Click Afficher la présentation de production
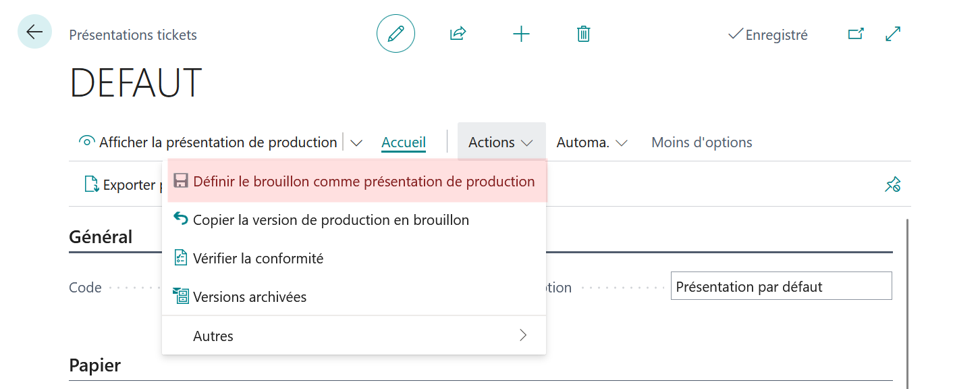This screenshot has width=980, height=389. (209, 142)
